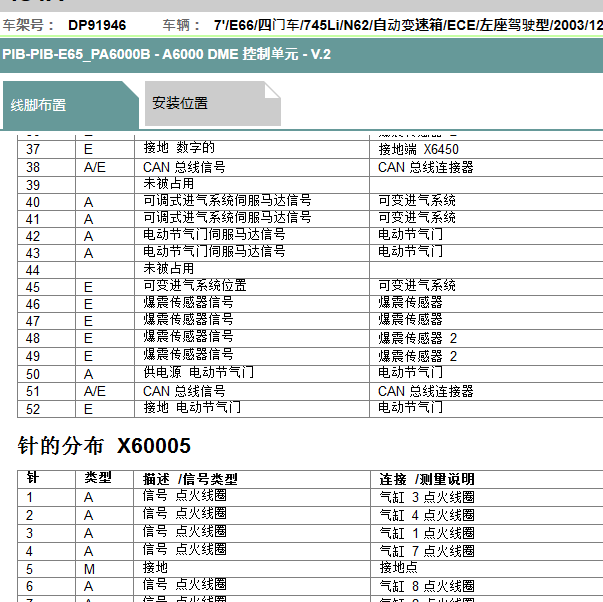Select heading 针的分布 X60005
Viewport: 603px width, 602px height.
pos(104,446)
